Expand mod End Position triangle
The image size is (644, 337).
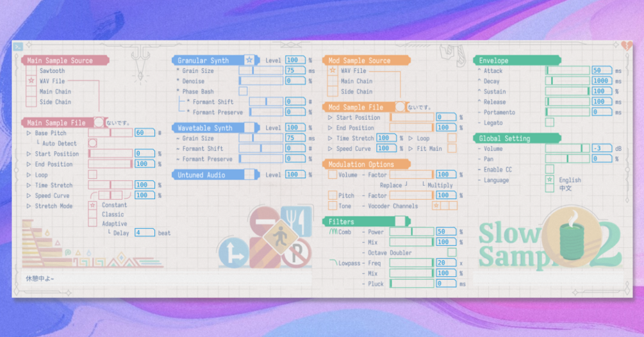coord(330,127)
